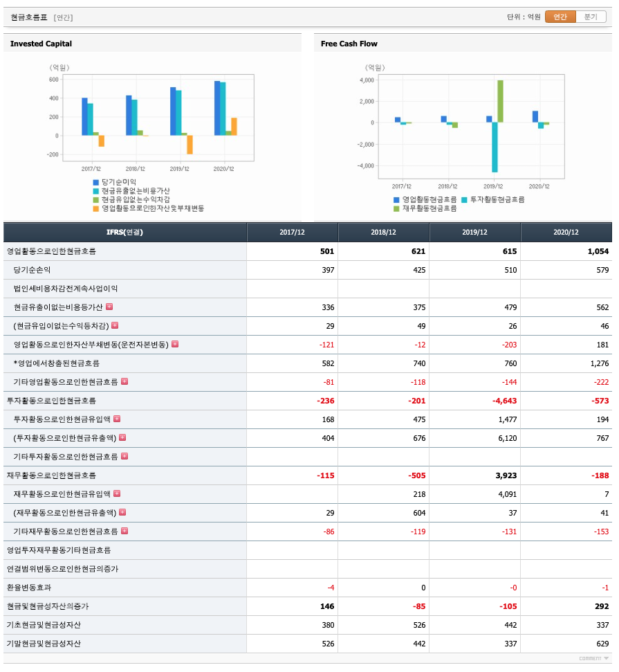The height and width of the screenshot is (672, 619).
Task: Click the 3,923 financing cash flow value
Action: coord(506,475)
